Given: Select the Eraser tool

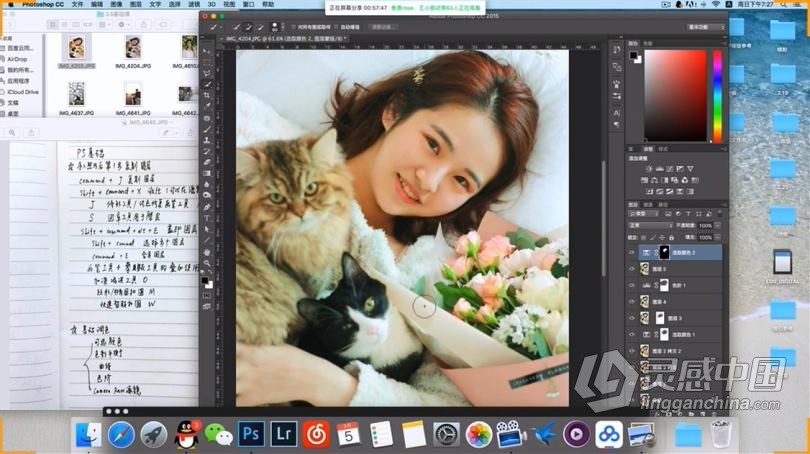Looking at the screenshot, I should click(207, 162).
